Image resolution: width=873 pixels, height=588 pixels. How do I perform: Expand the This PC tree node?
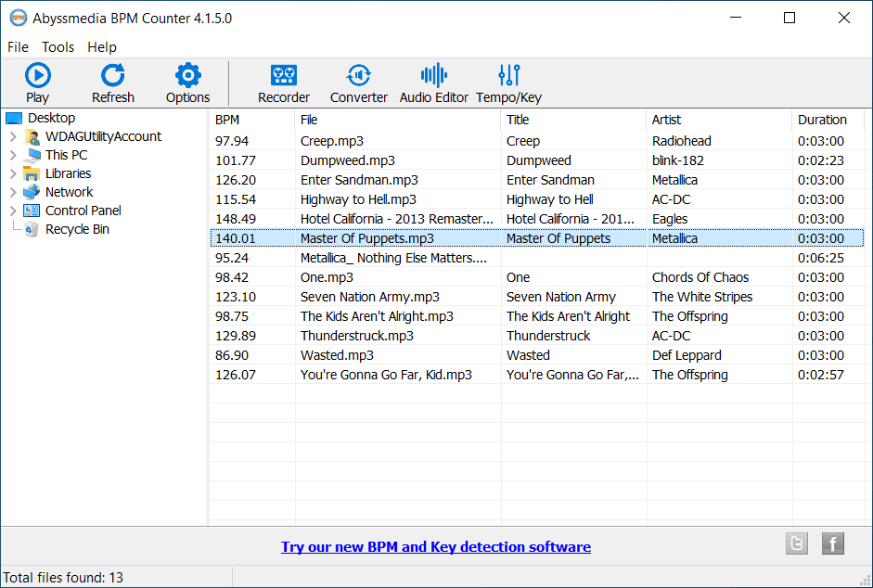pyautogui.click(x=13, y=155)
